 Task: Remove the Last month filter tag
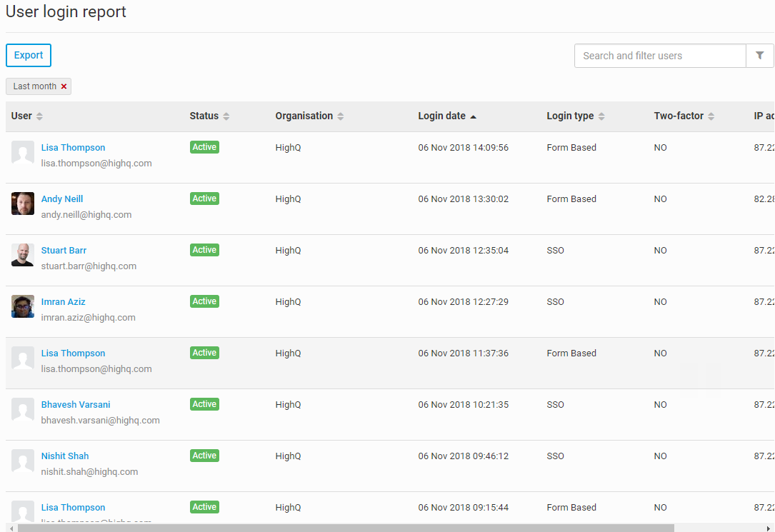[x=64, y=86]
